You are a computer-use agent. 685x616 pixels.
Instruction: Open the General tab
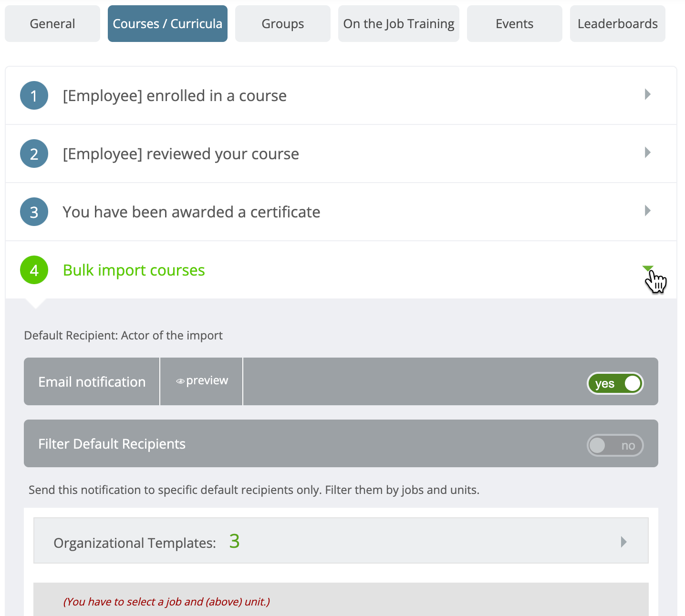(x=52, y=24)
